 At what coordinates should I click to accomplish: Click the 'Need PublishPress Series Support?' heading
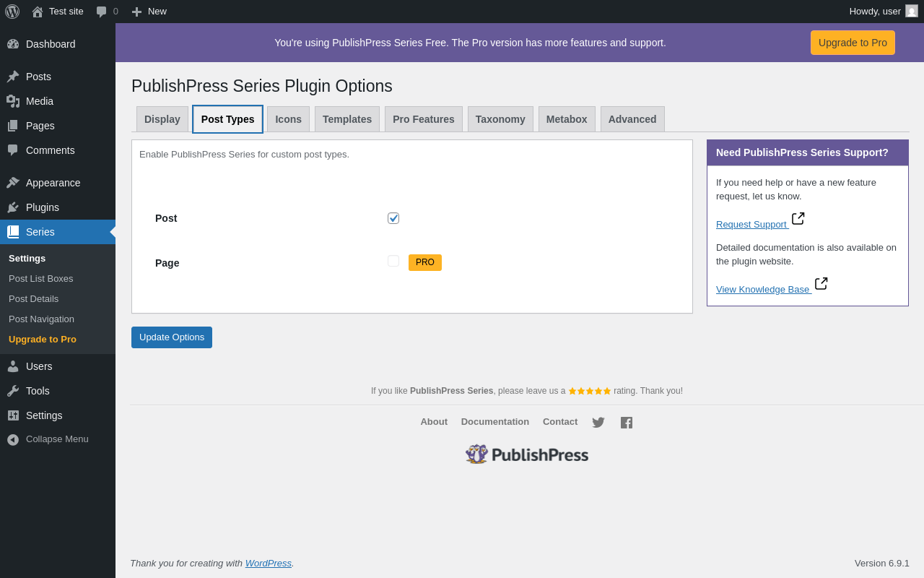(802, 152)
